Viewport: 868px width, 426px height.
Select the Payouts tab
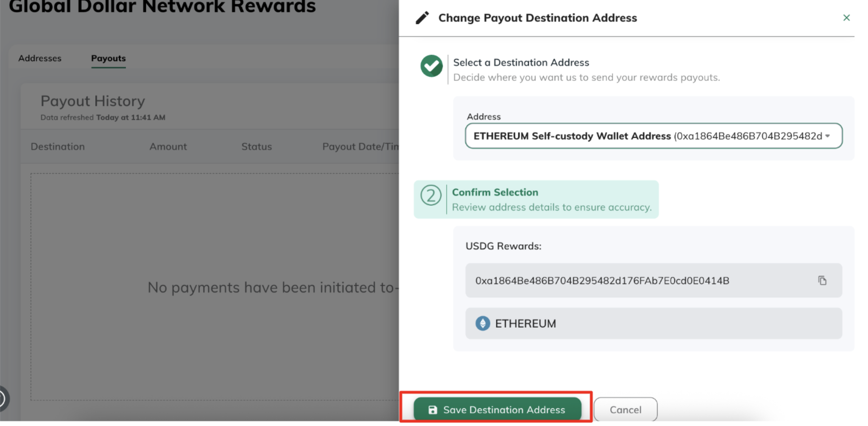click(x=108, y=58)
